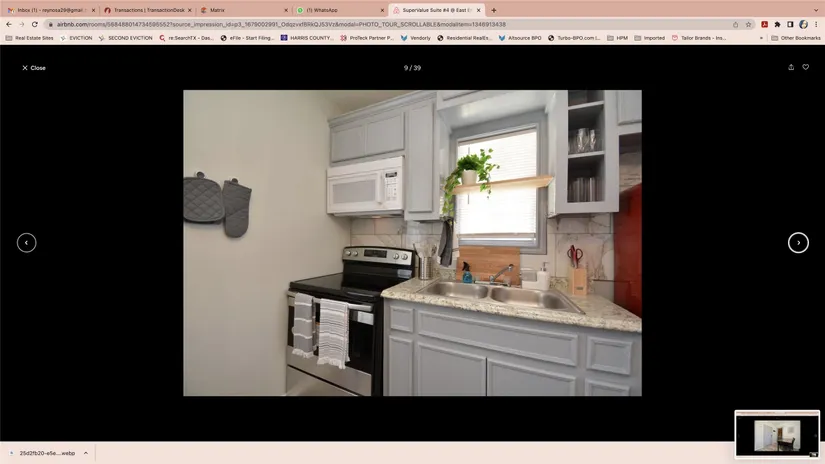The width and height of the screenshot is (825, 464).
Task: Click browser reload icon
Action: 35,24
